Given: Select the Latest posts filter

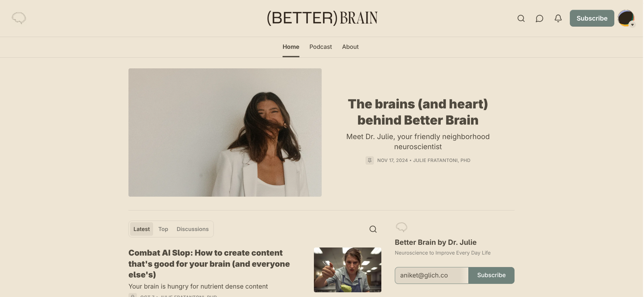Looking at the screenshot, I should [142, 229].
